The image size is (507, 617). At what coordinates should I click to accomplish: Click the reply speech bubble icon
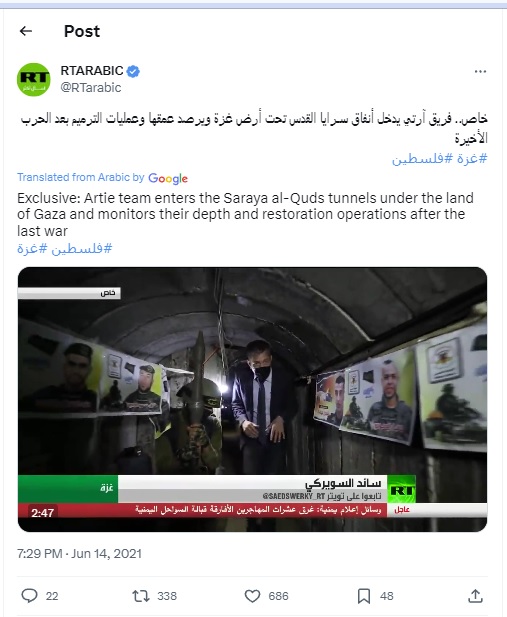29,596
